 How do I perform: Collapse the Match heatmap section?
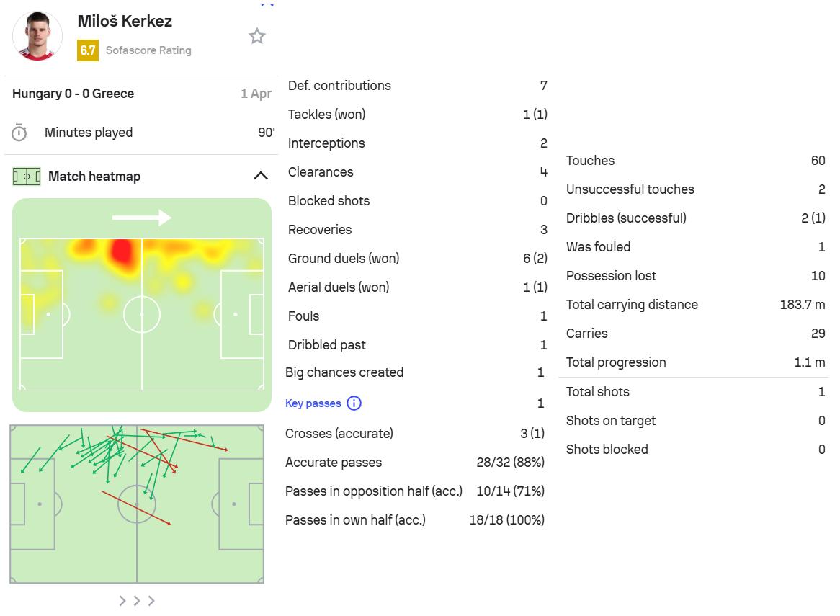[261, 176]
